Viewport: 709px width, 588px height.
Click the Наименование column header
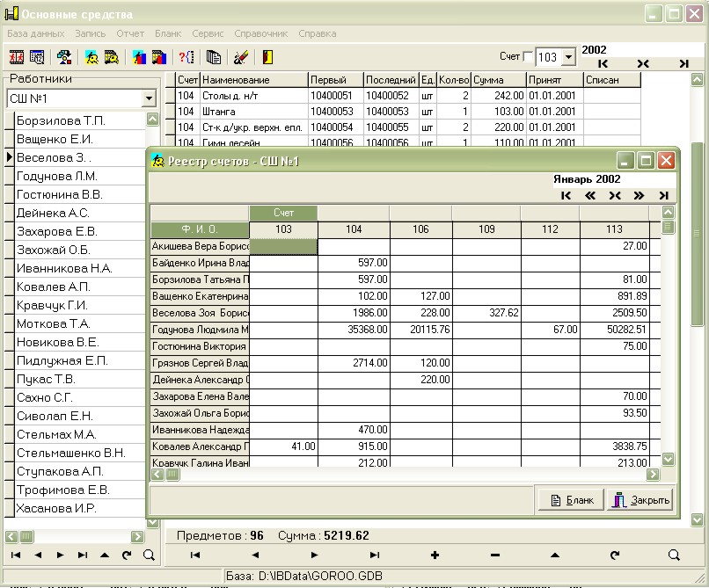[x=253, y=80]
